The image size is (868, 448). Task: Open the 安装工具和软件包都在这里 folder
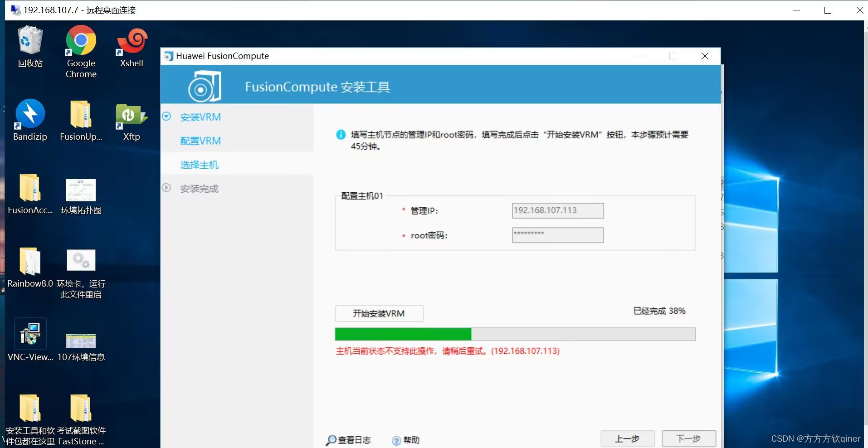coord(30,419)
